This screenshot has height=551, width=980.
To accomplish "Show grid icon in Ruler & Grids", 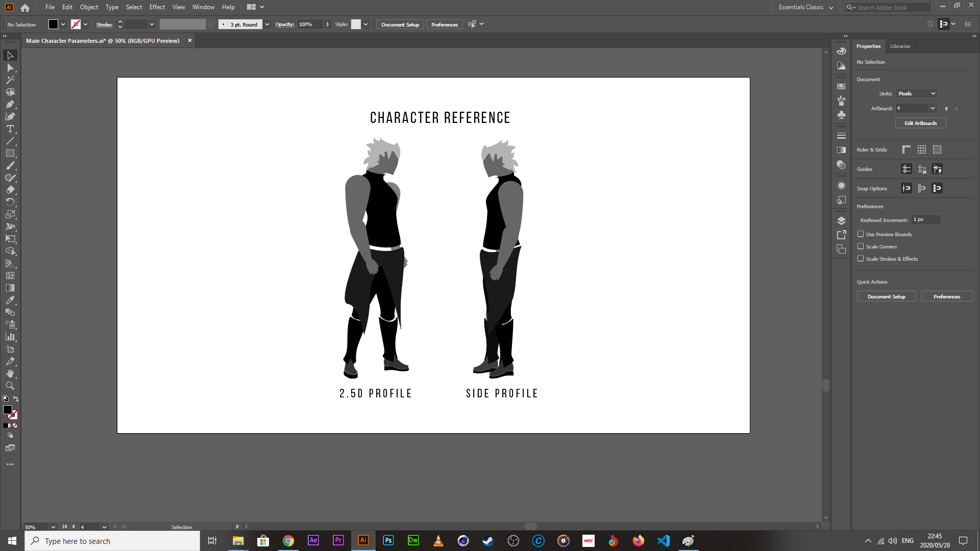I will click(921, 149).
